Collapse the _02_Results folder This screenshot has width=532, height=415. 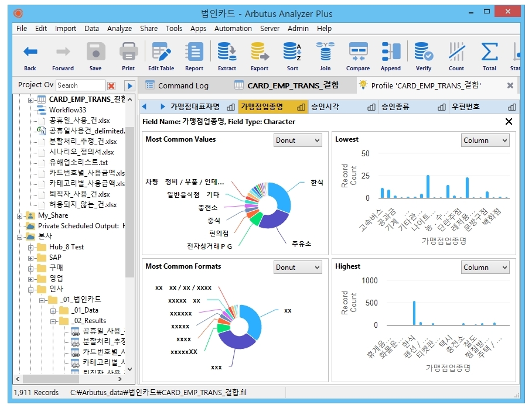[53, 321]
